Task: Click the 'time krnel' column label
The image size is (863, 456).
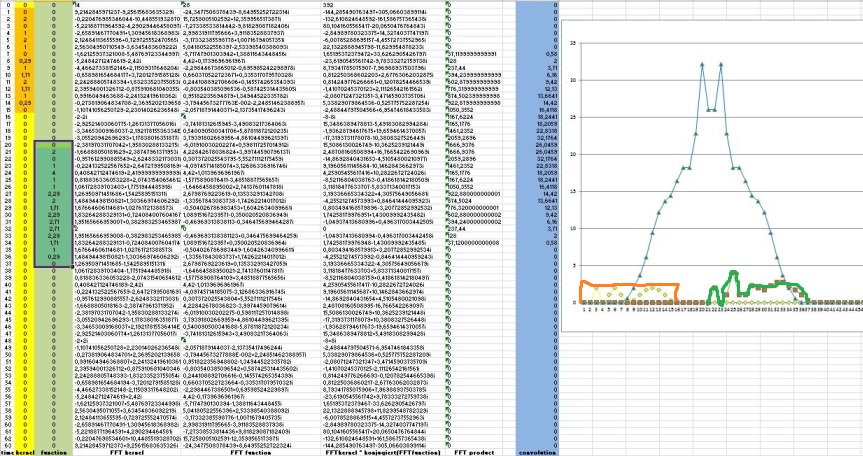Action: (17, 451)
